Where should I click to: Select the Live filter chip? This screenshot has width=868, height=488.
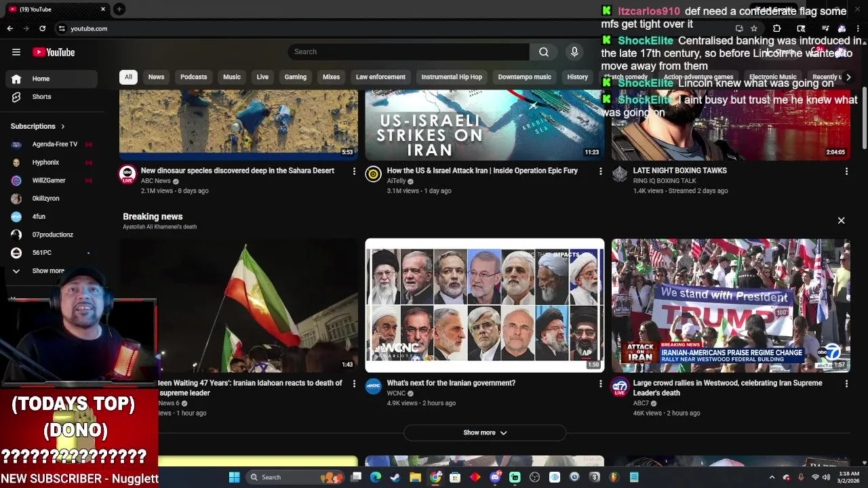coord(262,77)
